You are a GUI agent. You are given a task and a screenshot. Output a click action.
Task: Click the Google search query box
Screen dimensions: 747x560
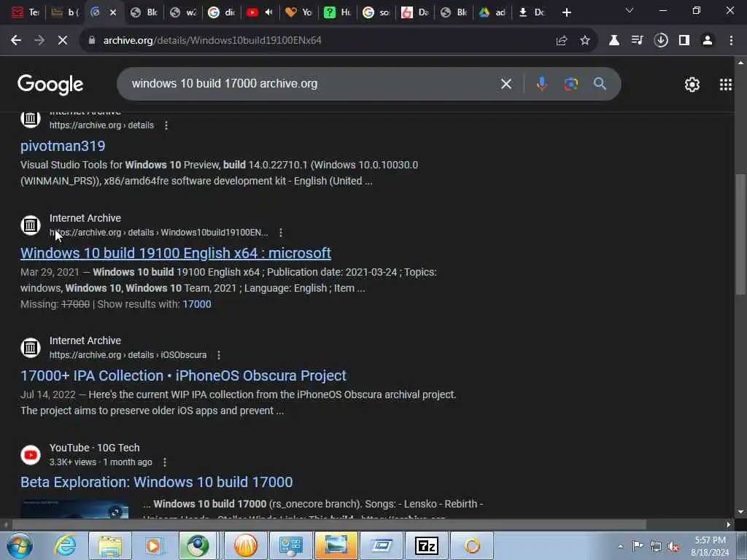[x=309, y=84]
